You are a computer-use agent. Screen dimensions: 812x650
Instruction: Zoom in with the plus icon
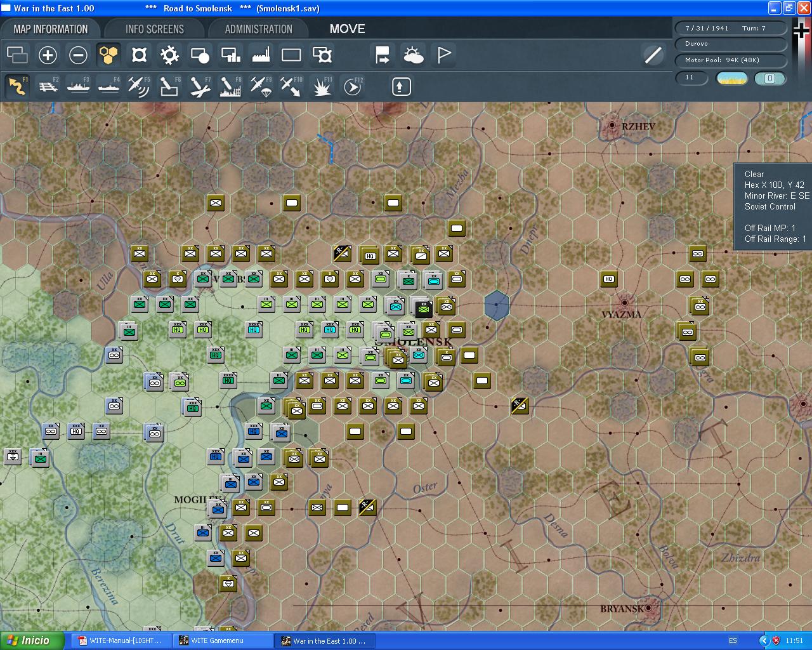48,55
